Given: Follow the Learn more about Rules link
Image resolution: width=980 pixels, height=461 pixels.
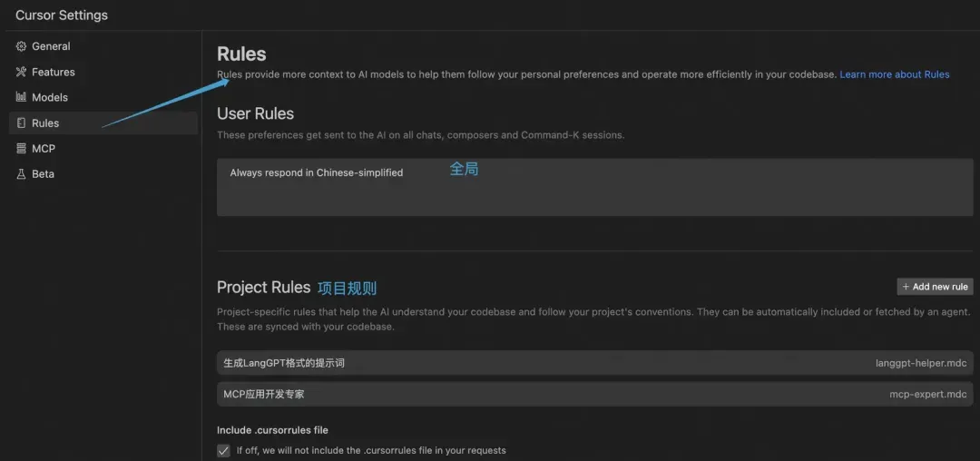Looking at the screenshot, I should [895, 74].
